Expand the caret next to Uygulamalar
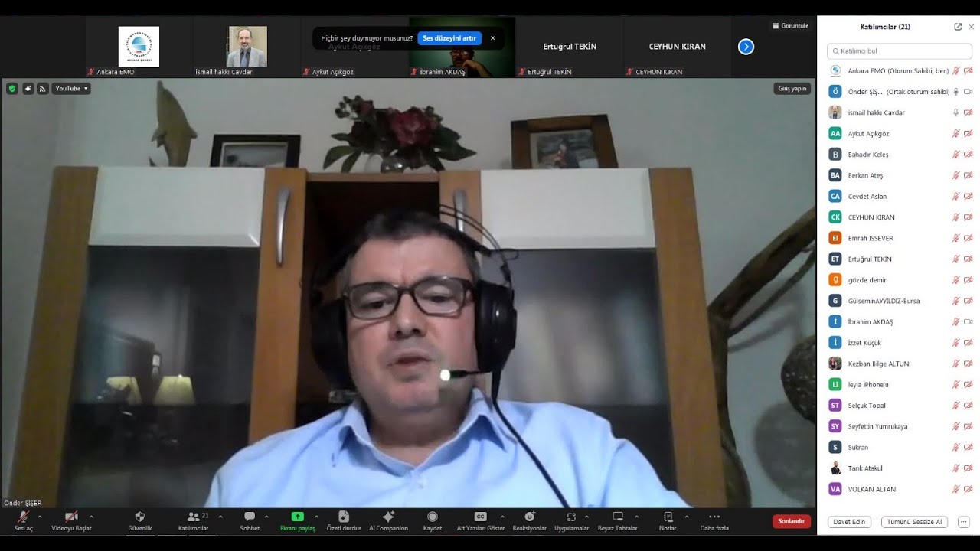This screenshot has width=980, height=551. [x=586, y=517]
